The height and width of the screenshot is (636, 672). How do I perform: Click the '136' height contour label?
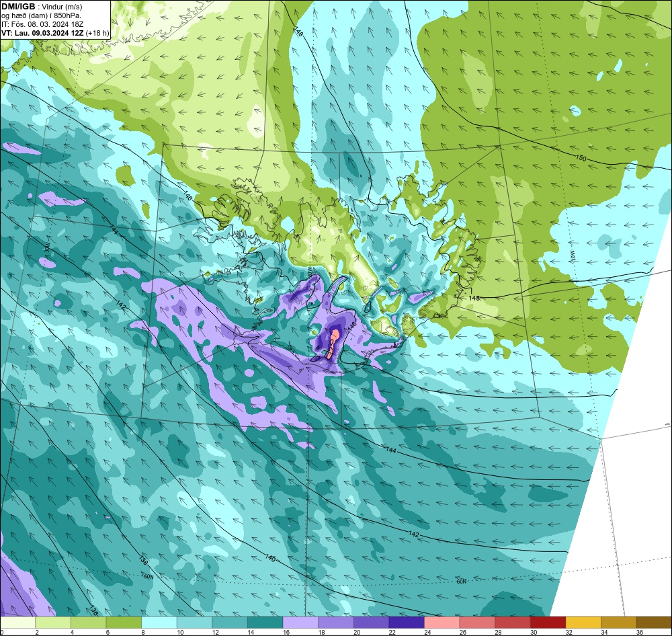point(93,610)
